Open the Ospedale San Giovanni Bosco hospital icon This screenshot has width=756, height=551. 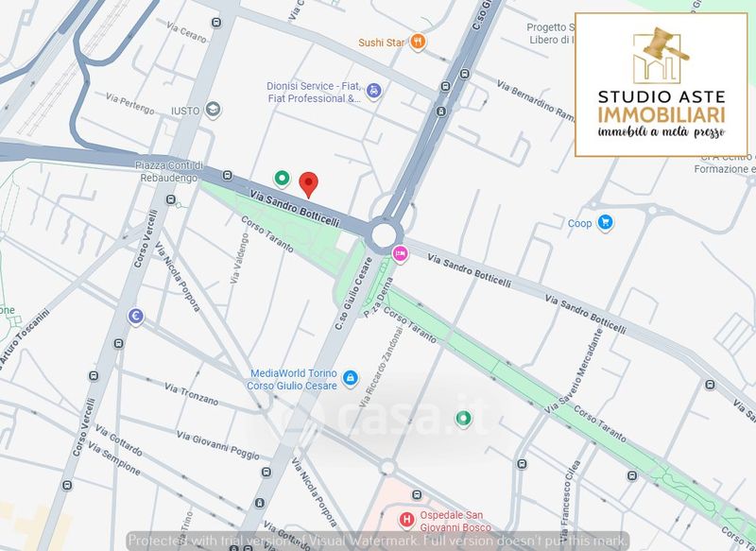[406, 519]
